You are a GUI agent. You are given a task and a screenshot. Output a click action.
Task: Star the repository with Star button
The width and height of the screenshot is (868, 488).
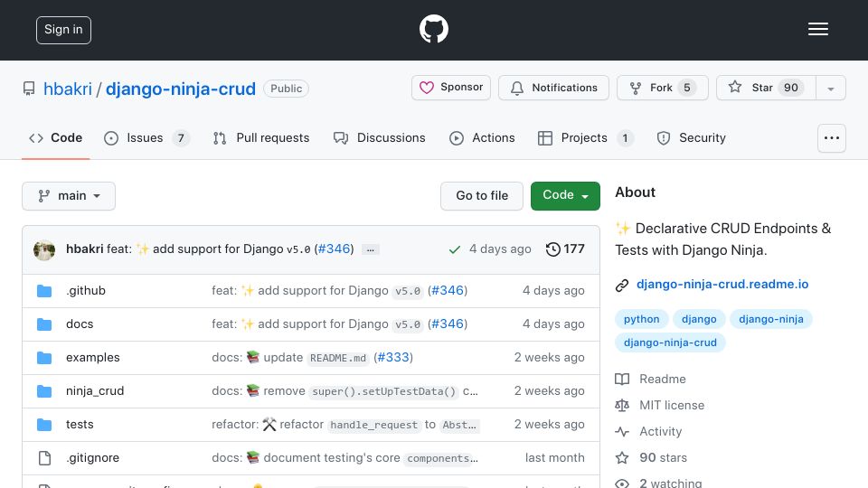click(766, 88)
